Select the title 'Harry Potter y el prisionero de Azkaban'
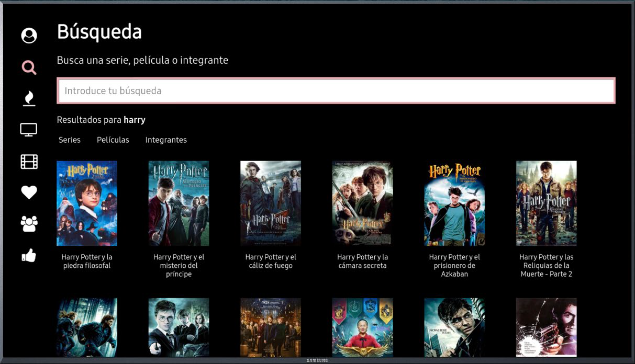The width and height of the screenshot is (635, 364). pos(454,266)
